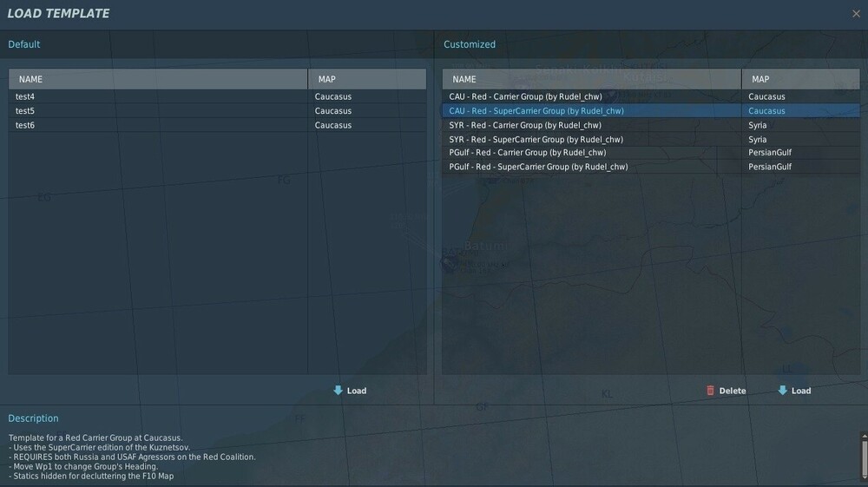Select CAU - Red - SuperCarrier Group template

651,111
